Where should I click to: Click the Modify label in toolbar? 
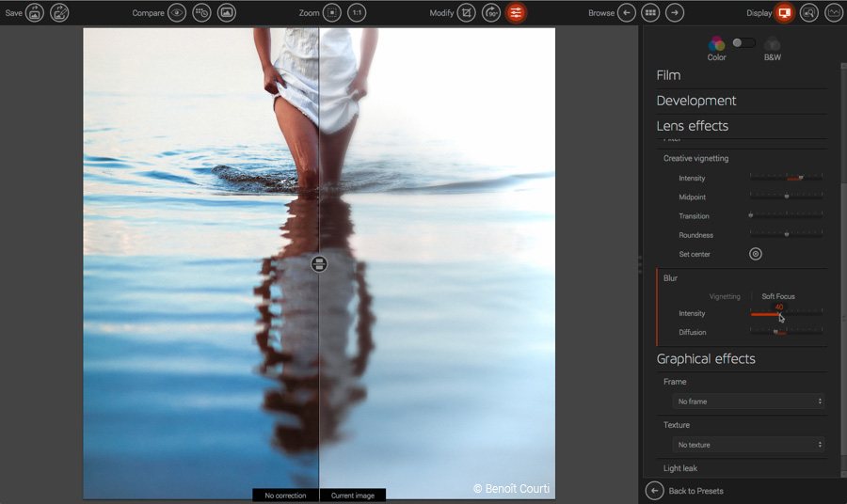click(442, 13)
